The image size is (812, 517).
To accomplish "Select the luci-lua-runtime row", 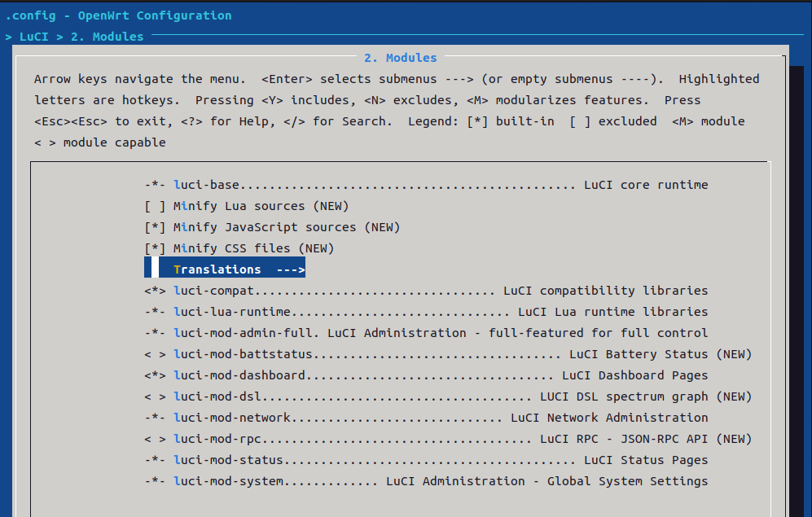I will point(426,312).
